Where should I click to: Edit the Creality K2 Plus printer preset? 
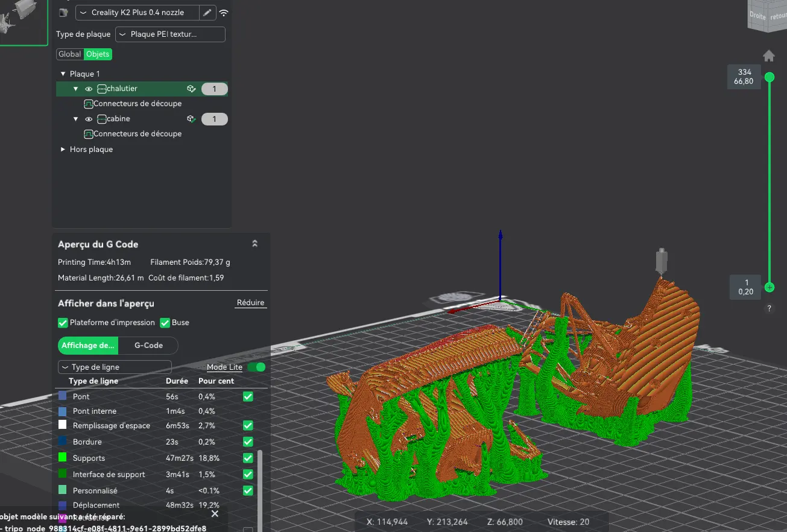tap(207, 13)
